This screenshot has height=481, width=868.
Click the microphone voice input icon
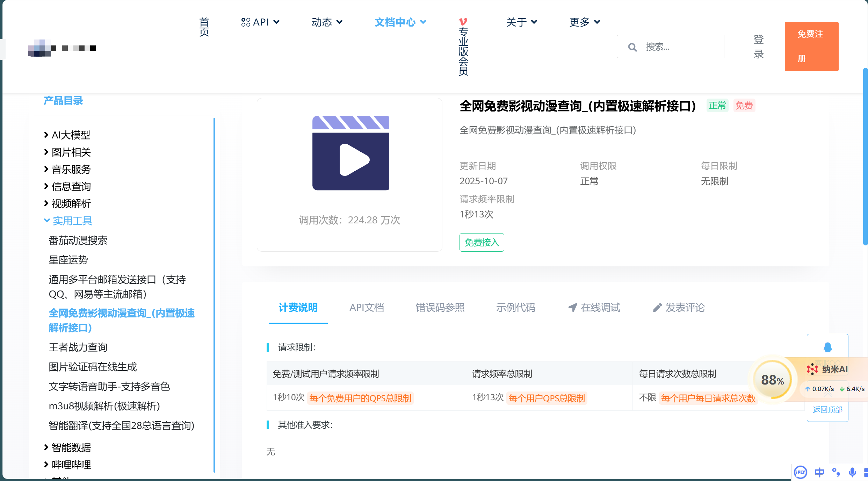tap(852, 473)
